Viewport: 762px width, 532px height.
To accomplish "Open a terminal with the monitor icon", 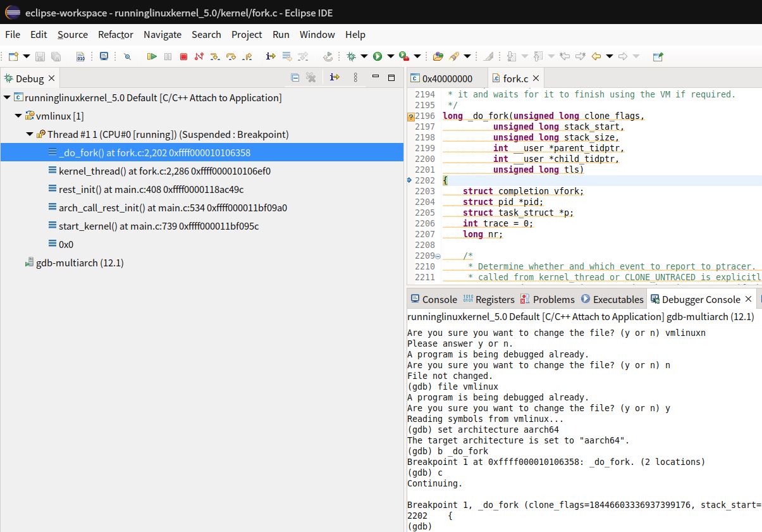I will (104, 56).
